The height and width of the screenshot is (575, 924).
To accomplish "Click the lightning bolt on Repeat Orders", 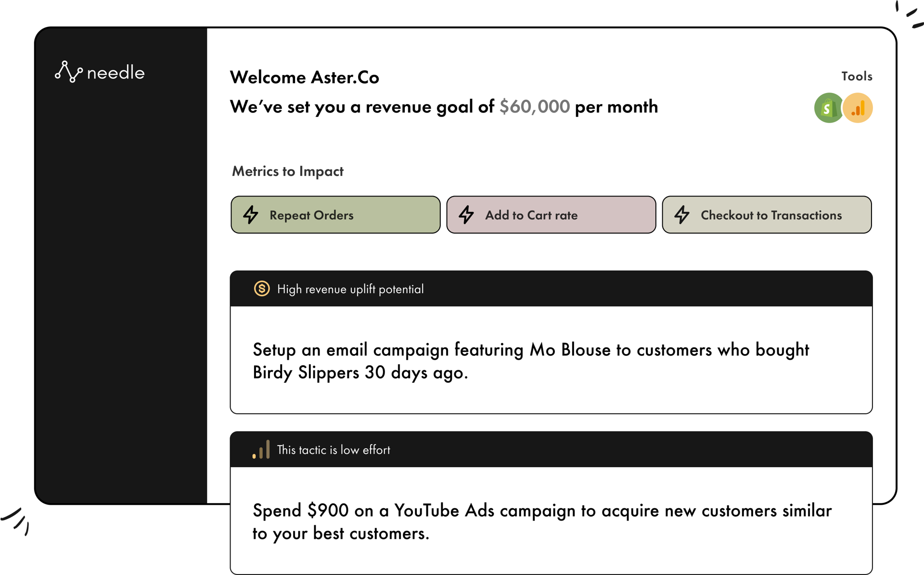I will click(251, 215).
